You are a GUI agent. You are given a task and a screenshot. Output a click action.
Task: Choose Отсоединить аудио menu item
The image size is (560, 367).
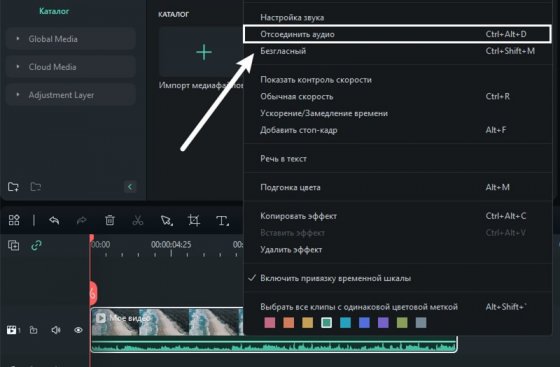click(x=397, y=34)
